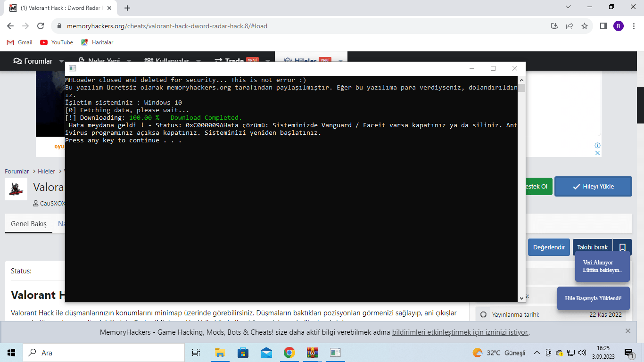Switch to Chrome on the taskbar
This screenshot has height=362, width=644.
(x=289, y=353)
